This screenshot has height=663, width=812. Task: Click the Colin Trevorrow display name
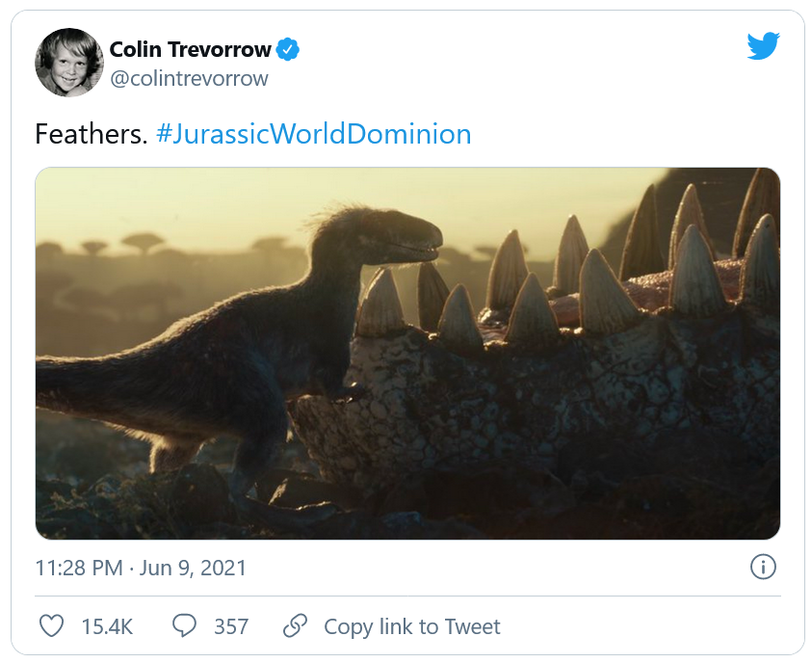(191, 49)
